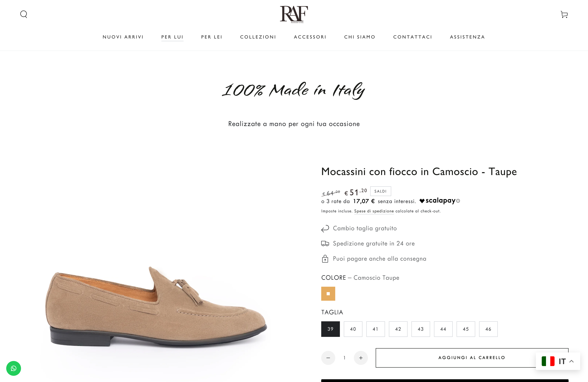The image size is (588, 382).
Task: Open the WhatsApp chat icon
Action: click(14, 368)
